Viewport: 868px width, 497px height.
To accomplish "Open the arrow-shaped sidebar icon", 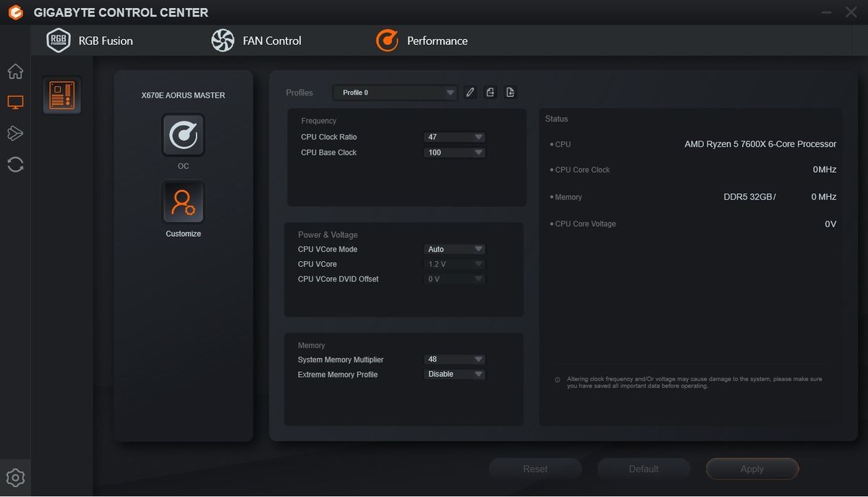I will (15, 133).
